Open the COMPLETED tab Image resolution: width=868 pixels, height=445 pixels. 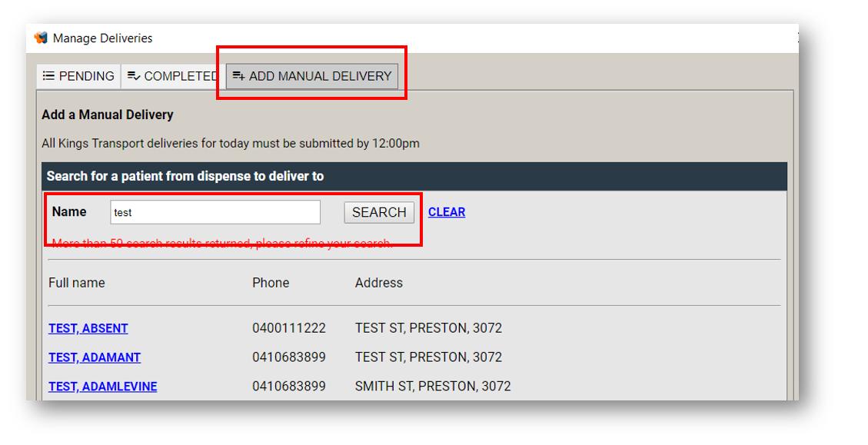(x=173, y=76)
